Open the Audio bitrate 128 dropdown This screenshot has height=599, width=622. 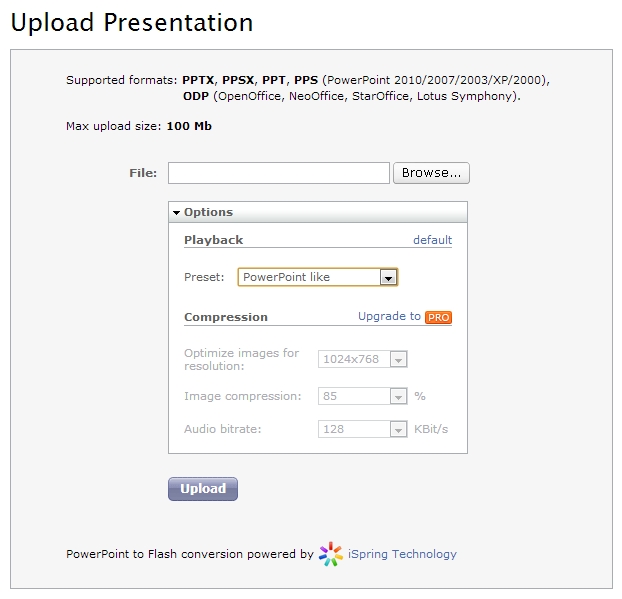point(398,429)
